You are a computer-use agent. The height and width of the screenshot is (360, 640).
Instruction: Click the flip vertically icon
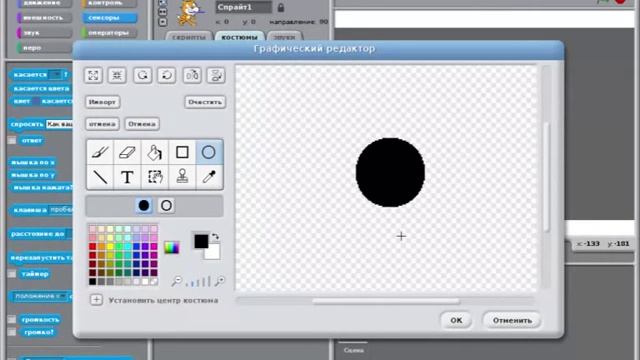coord(216,76)
